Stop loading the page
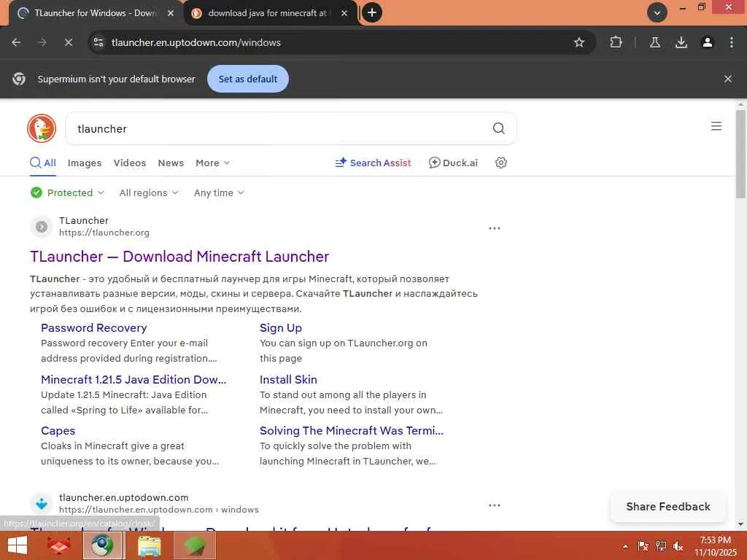This screenshot has width=747, height=560. (69, 42)
